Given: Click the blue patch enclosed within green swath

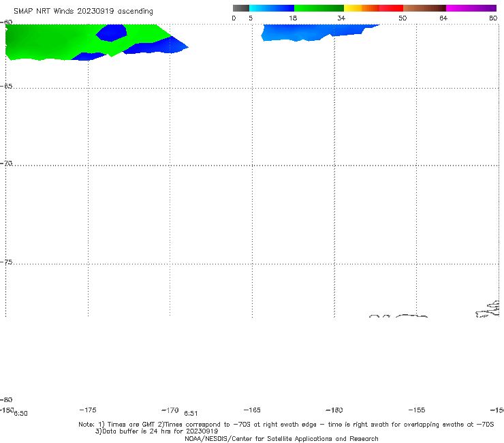Looking at the screenshot, I should coord(112,33).
